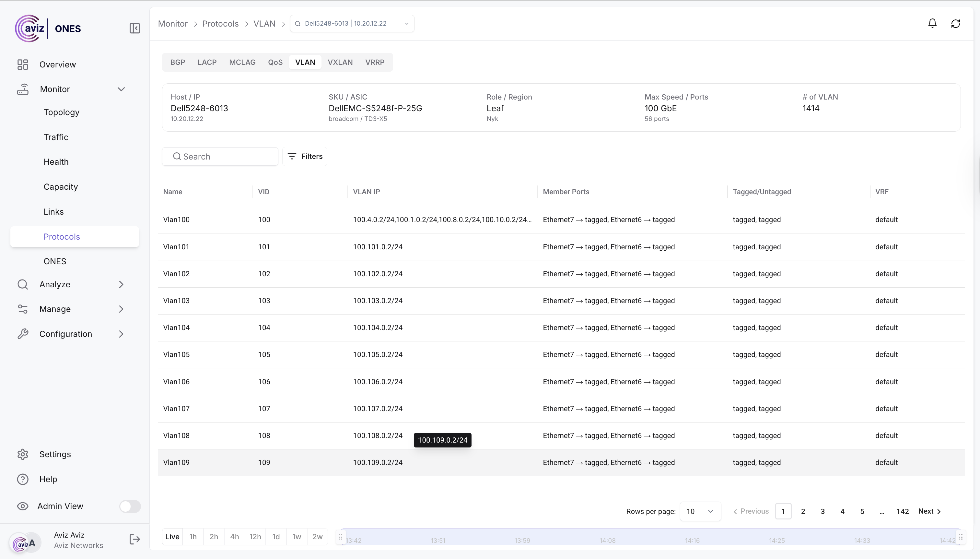Select the 1h time range

[193, 537]
